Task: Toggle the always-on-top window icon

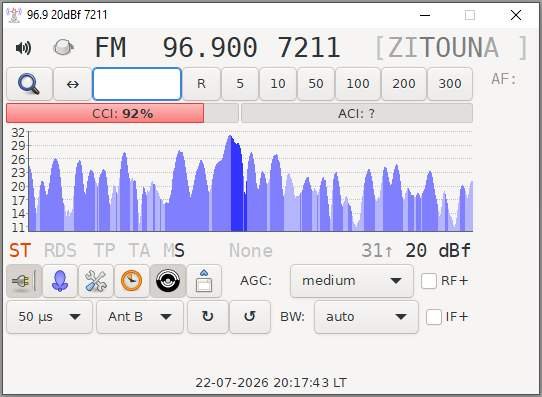Action: pyautogui.click(x=204, y=281)
